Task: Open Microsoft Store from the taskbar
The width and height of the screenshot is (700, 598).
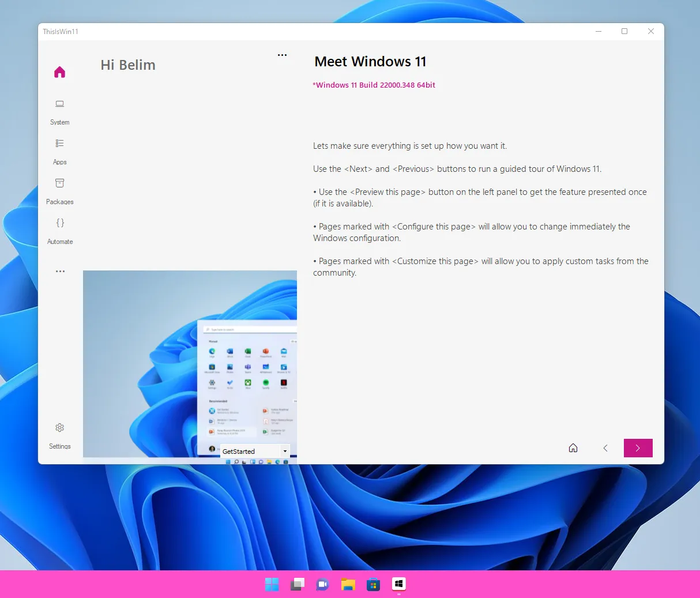Action: pyautogui.click(x=373, y=584)
